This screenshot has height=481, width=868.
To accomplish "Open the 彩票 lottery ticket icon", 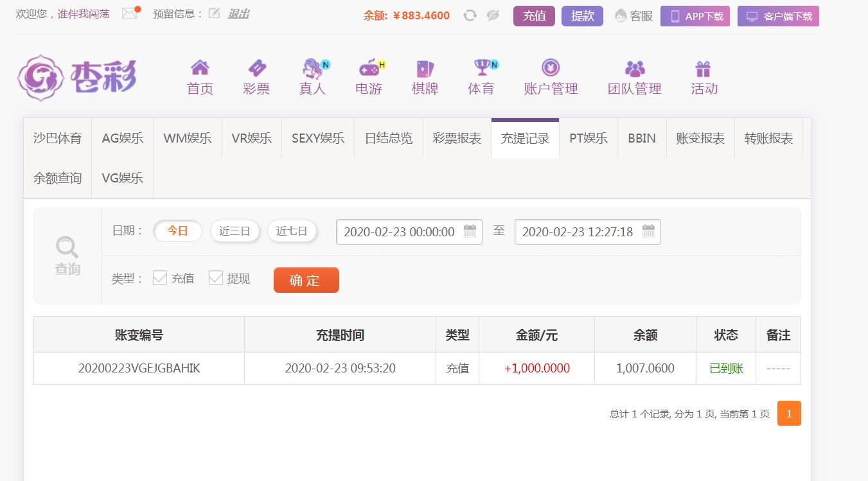I will (256, 67).
